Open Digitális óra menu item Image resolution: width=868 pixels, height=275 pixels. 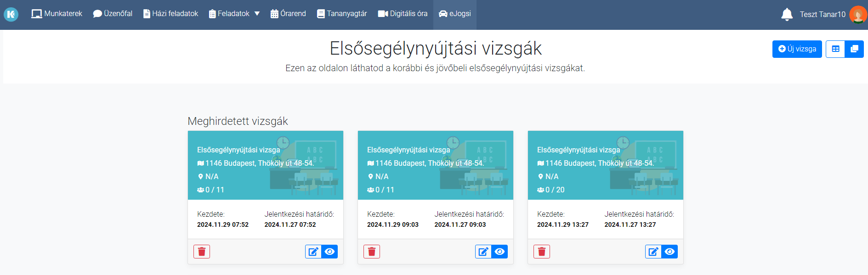pos(403,14)
